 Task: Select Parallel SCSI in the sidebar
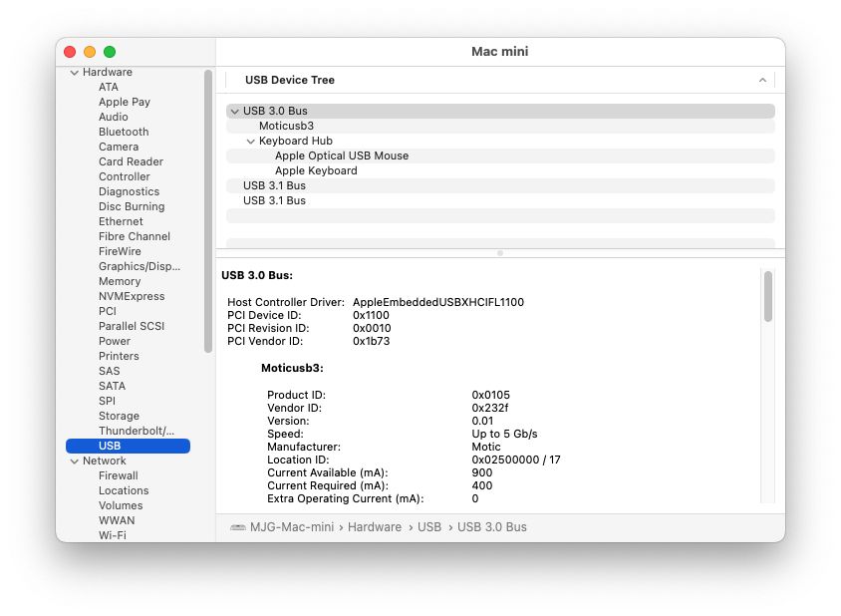pyautogui.click(x=132, y=327)
